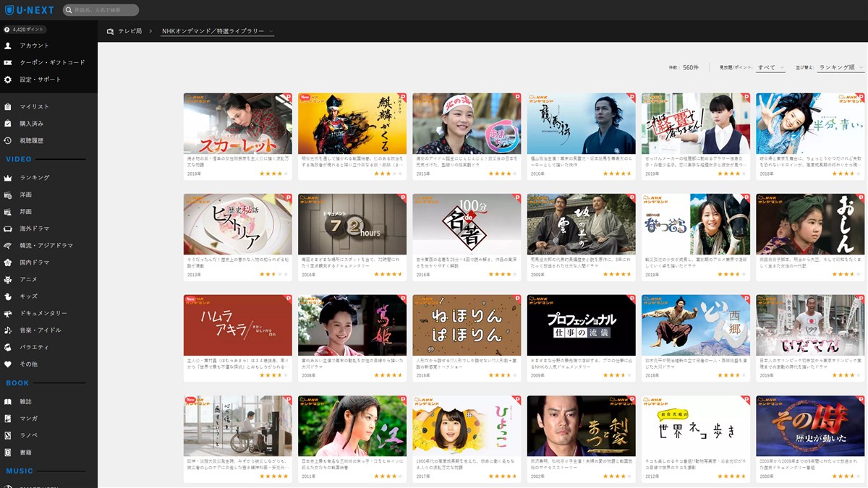Click the マイリスト clipboard icon
Screen dimensions: 868x488
coord(8,106)
